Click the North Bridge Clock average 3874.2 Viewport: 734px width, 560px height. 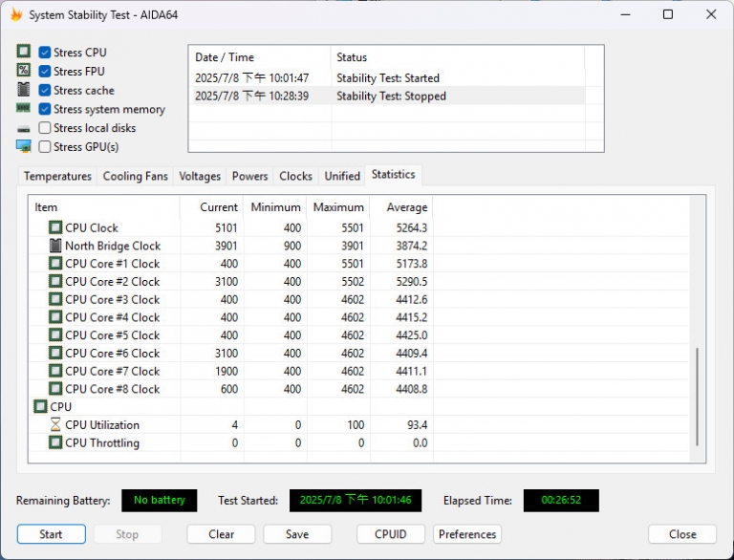click(x=412, y=246)
